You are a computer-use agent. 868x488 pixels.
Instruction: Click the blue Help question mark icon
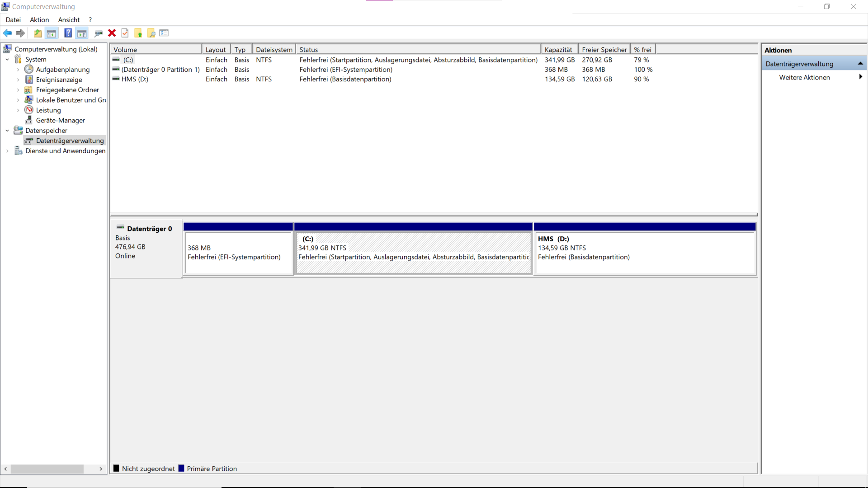click(68, 33)
